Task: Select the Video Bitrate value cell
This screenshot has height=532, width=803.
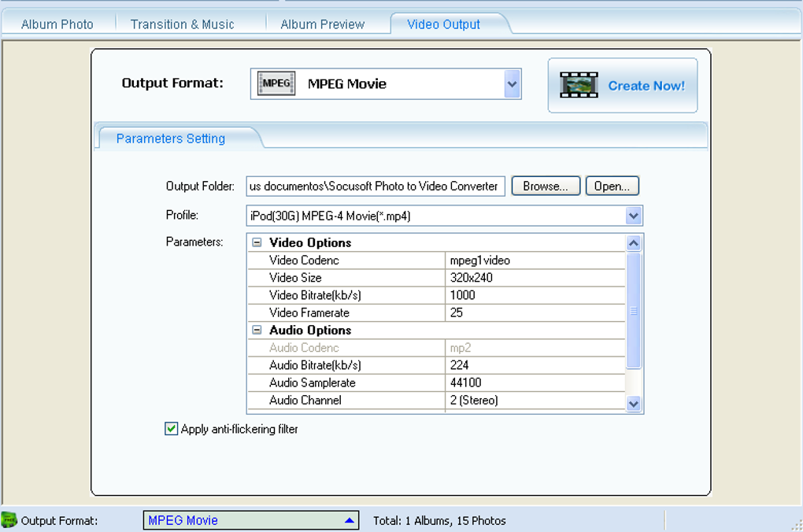Action: point(534,295)
